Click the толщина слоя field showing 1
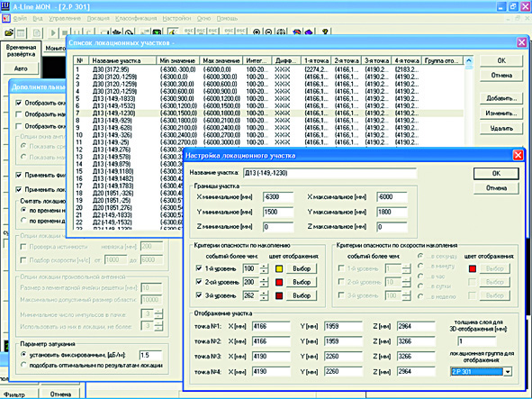The width and height of the screenshot is (532, 399). point(477,341)
